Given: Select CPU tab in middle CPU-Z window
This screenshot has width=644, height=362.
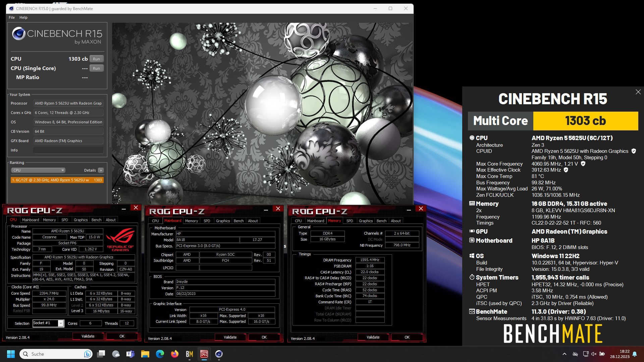Looking at the screenshot, I should click(155, 221).
